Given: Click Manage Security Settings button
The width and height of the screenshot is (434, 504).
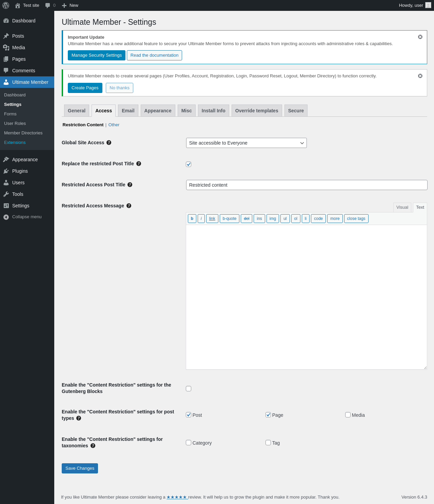Looking at the screenshot, I should pyautogui.click(x=97, y=55).
